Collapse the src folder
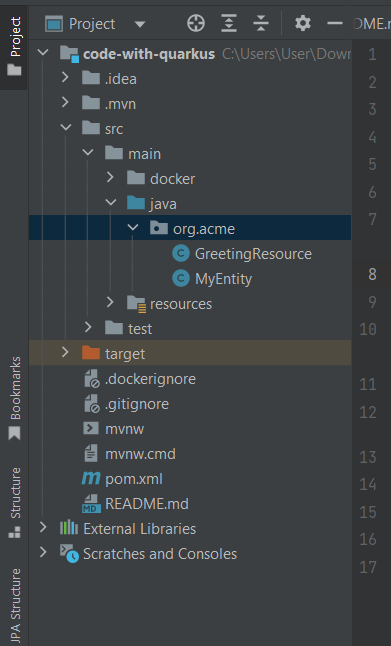 coord(66,128)
